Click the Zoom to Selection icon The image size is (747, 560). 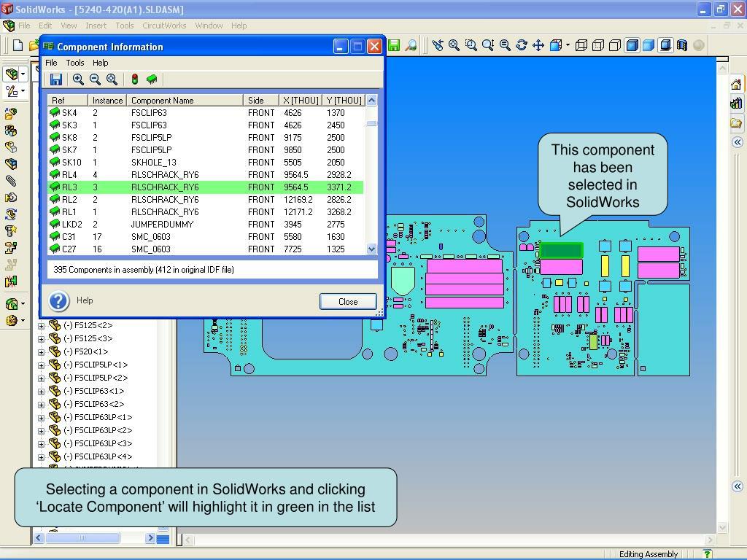pos(505,45)
